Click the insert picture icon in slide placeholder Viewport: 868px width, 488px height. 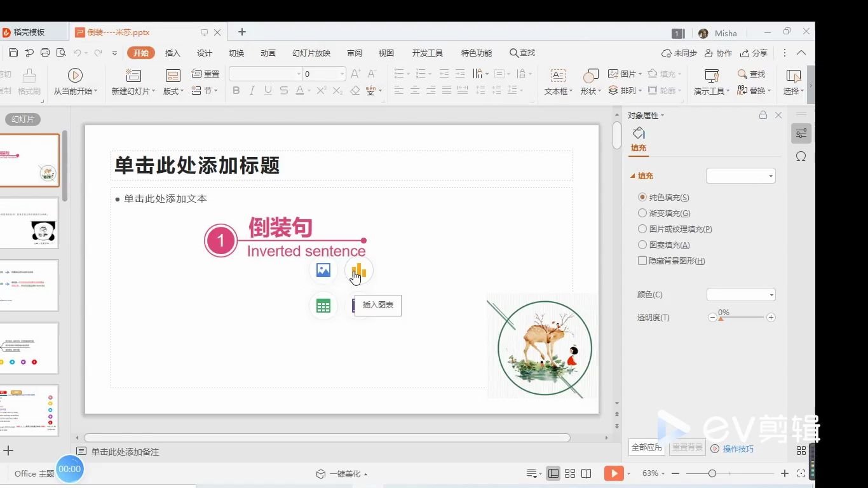tap(323, 271)
